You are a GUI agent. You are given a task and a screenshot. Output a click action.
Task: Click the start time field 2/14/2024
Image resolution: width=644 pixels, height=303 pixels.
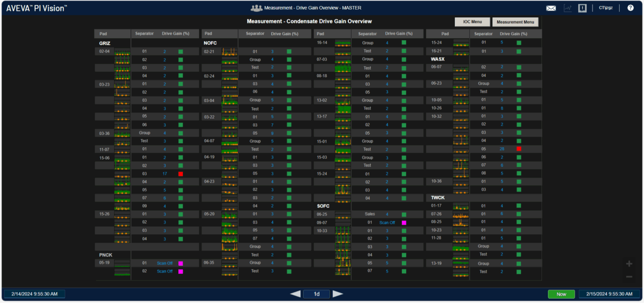coord(35,294)
